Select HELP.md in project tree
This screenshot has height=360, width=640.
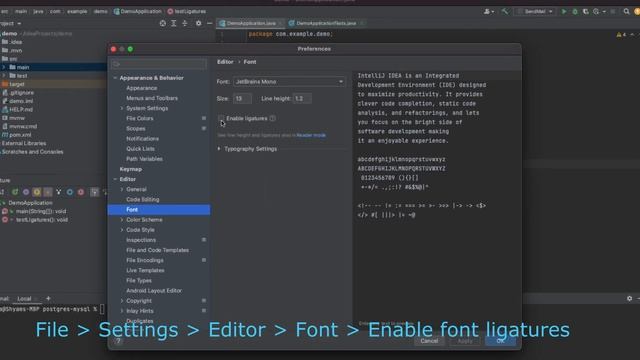pos(21,109)
